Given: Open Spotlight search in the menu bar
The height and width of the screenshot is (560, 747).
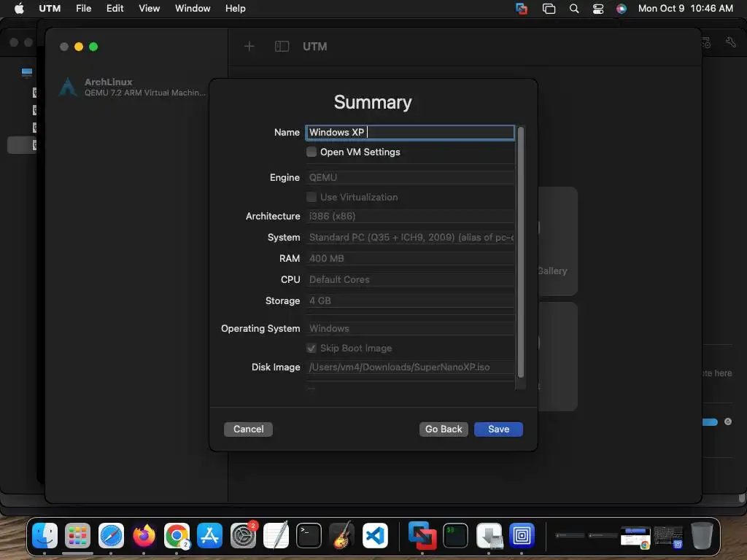Looking at the screenshot, I should pyautogui.click(x=574, y=9).
